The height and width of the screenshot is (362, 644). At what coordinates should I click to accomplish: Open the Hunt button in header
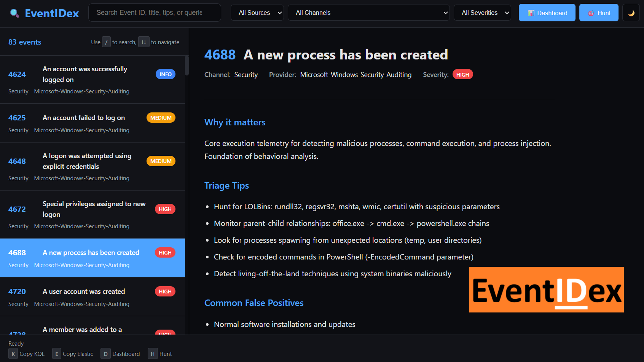pos(599,13)
